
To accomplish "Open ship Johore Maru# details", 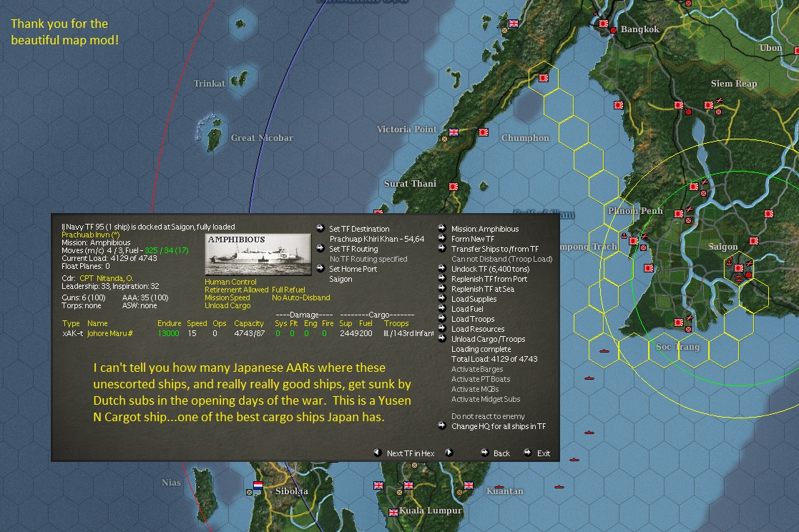I will 110,333.
